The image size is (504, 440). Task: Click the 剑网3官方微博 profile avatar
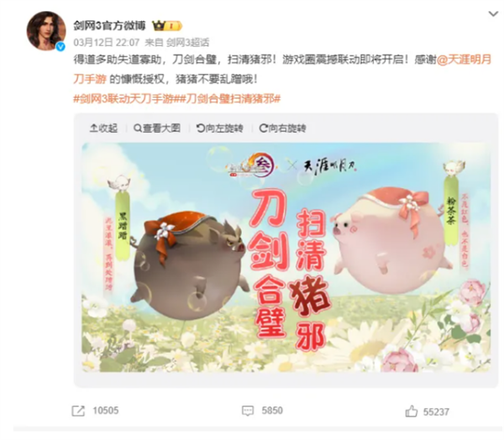tap(46, 31)
